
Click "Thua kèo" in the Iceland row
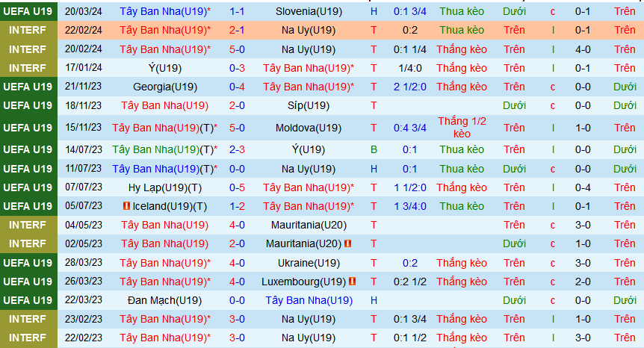point(462,206)
